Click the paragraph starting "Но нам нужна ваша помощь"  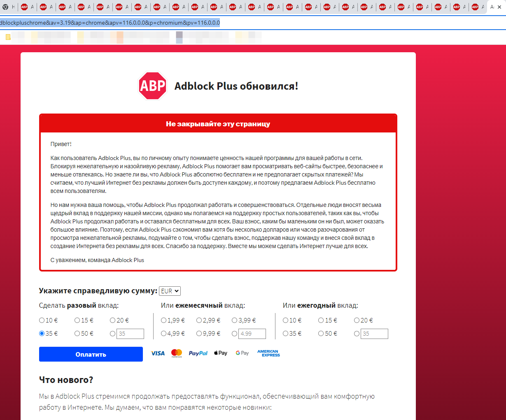point(217,225)
